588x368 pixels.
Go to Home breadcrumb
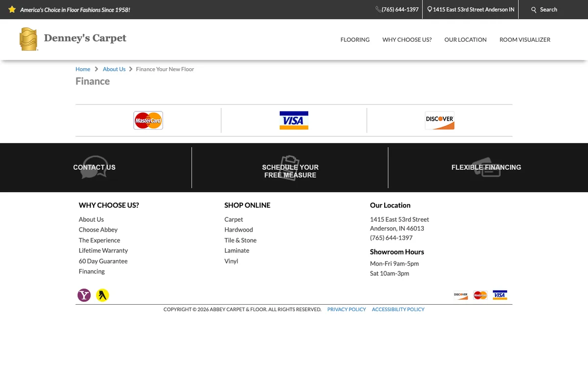click(83, 69)
